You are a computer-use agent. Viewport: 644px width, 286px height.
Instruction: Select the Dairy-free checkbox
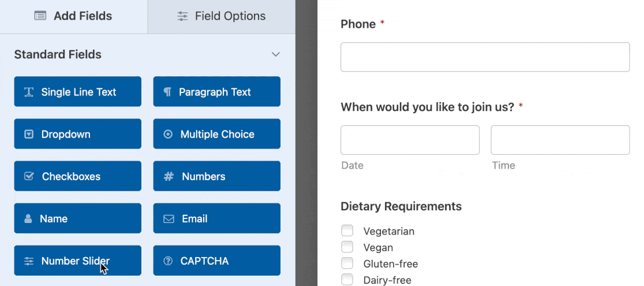347,280
